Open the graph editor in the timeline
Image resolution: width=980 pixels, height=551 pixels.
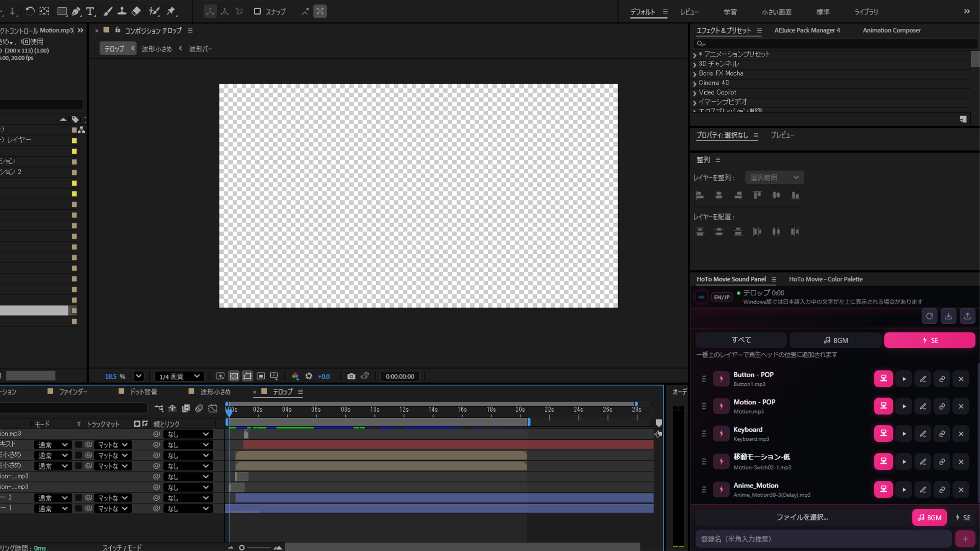click(213, 408)
